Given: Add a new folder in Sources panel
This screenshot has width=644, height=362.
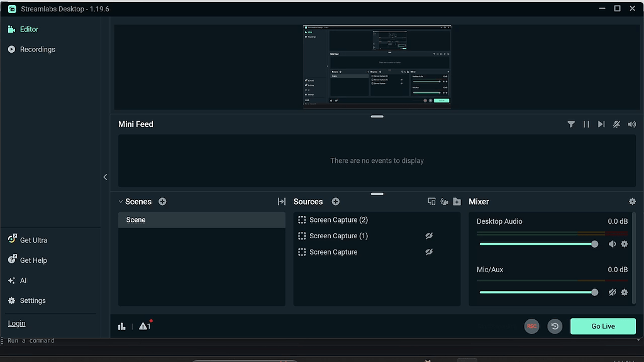Looking at the screenshot, I should click(x=457, y=201).
